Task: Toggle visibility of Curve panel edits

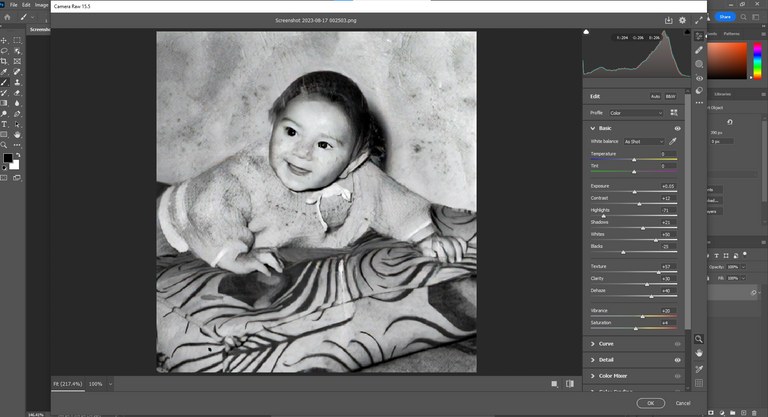Action: tap(677, 344)
